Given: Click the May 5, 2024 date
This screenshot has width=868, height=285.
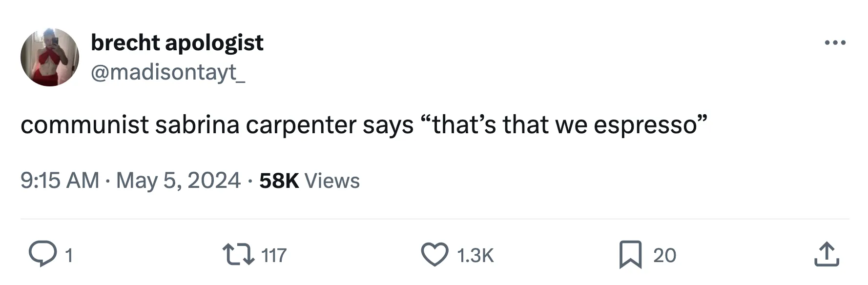Looking at the screenshot, I should point(178,181).
